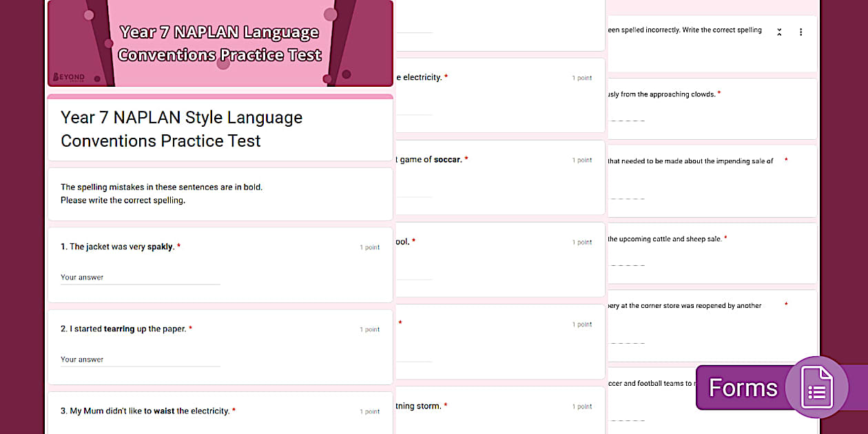
Task: Click answer line under 'e electricity' question
Action: (x=414, y=114)
